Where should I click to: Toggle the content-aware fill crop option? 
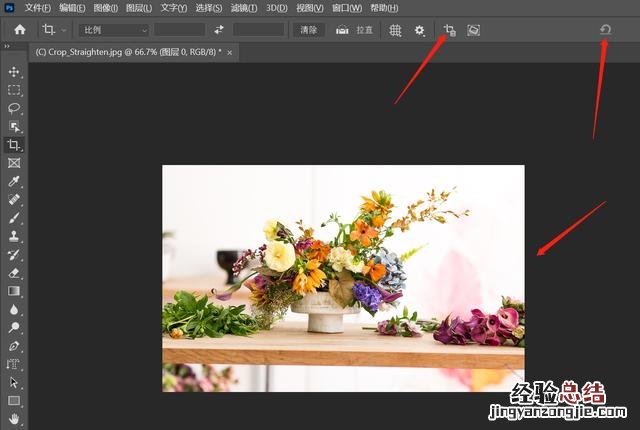(473, 30)
